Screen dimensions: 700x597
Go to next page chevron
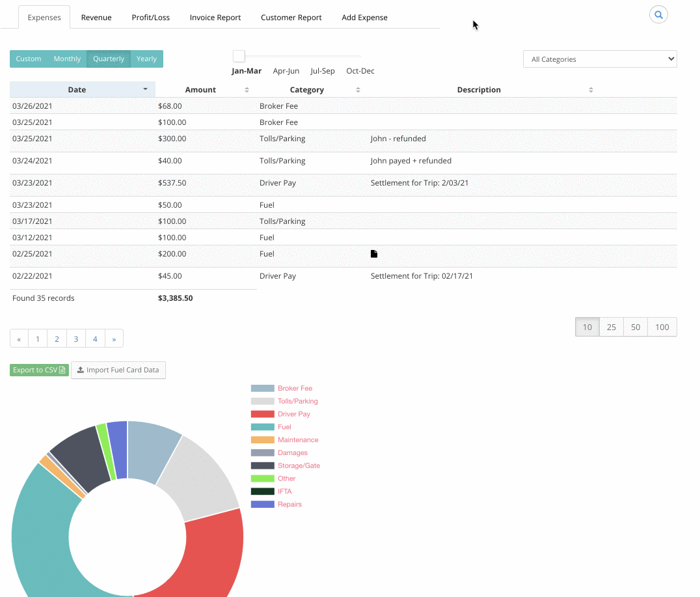point(114,339)
